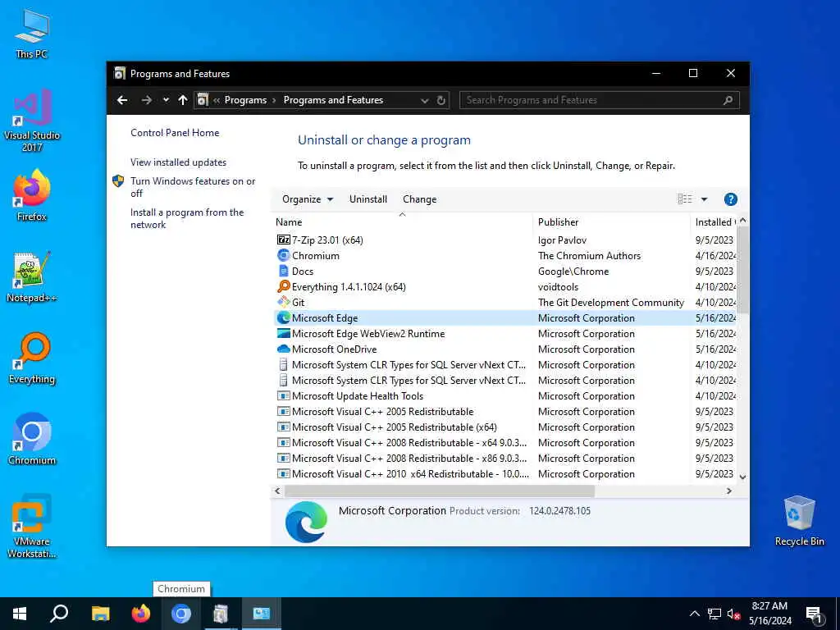Open Control Panel Home link
This screenshot has height=630, width=840.
[x=175, y=133]
